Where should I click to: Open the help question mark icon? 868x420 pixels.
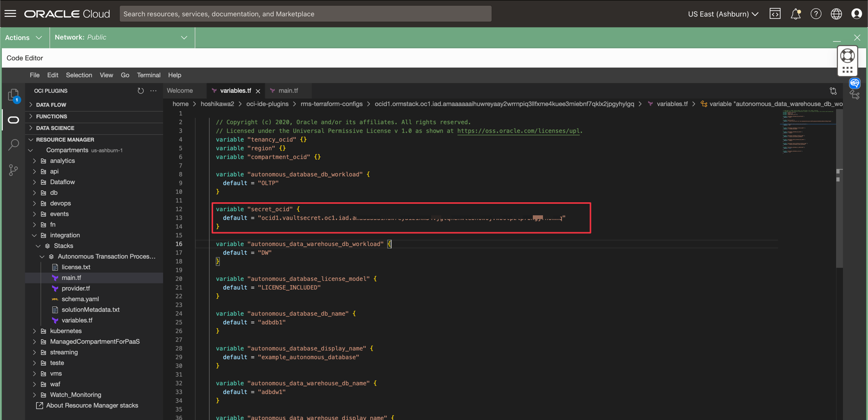point(816,14)
